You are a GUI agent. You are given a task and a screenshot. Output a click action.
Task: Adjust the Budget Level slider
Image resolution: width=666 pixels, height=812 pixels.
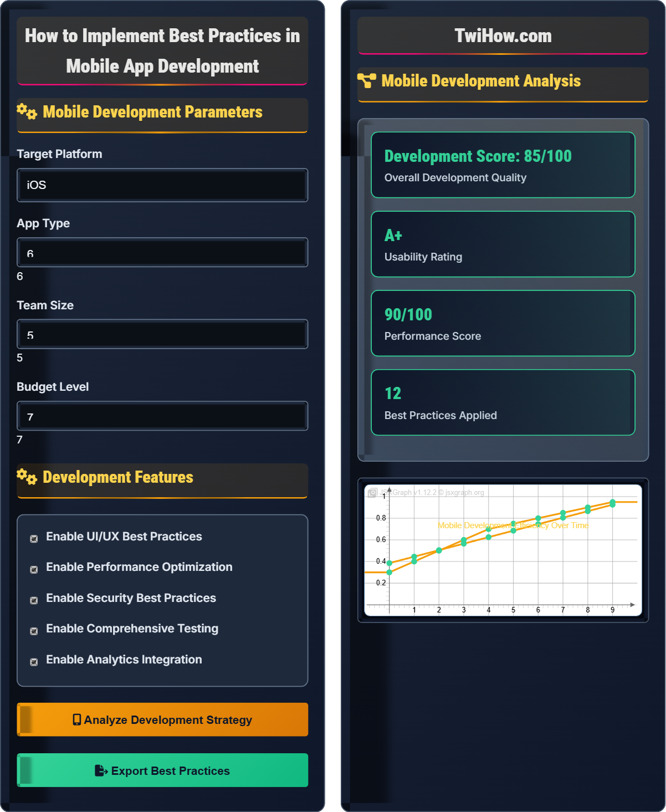click(x=162, y=416)
